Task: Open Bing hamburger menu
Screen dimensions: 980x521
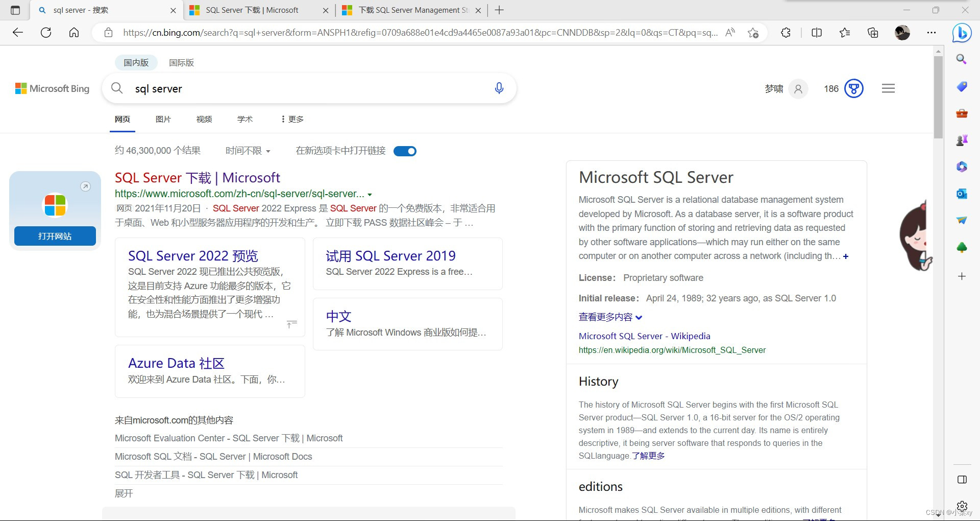Action: pyautogui.click(x=888, y=88)
